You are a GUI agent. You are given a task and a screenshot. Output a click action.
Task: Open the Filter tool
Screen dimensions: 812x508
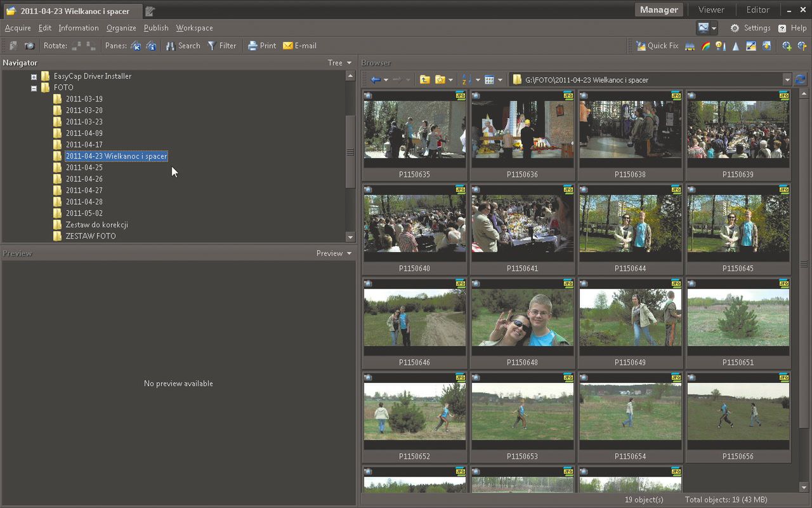[x=221, y=46]
